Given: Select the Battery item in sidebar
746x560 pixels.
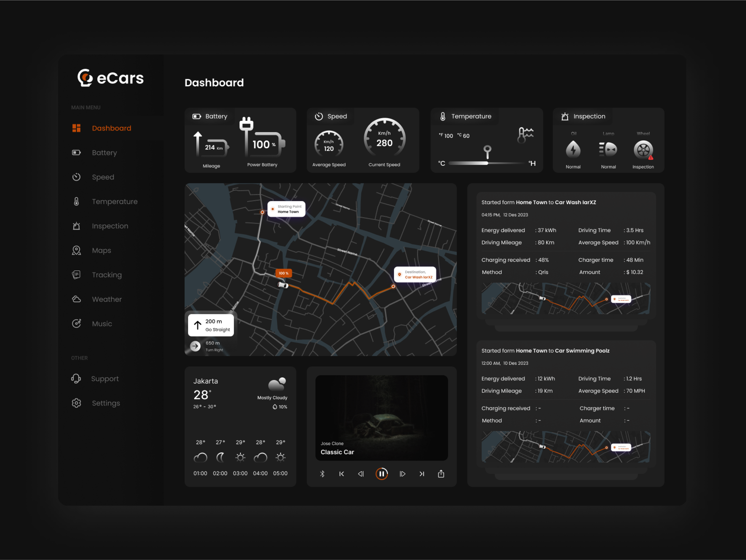Looking at the screenshot, I should point(104,152).
